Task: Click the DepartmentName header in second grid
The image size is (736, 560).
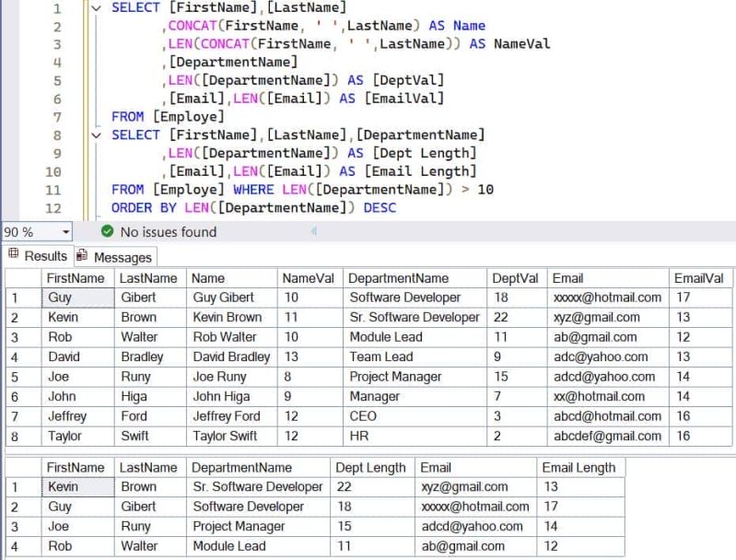Action: [x=259, y=468]
